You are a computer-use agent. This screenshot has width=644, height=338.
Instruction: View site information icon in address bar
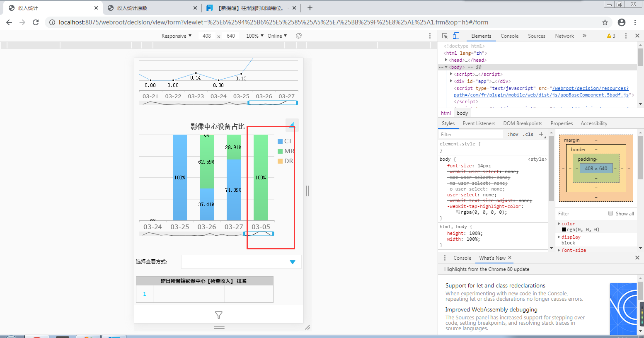coord(52,22)
